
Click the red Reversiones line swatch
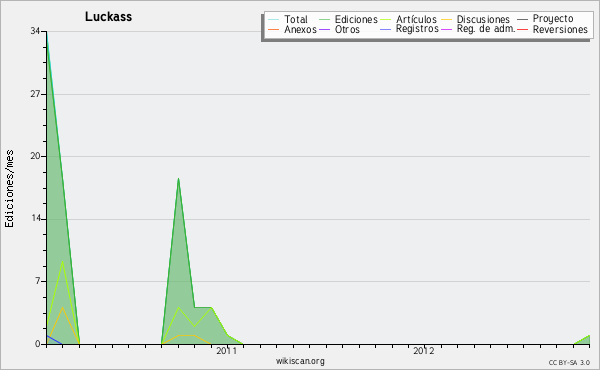tap(522, 29)
